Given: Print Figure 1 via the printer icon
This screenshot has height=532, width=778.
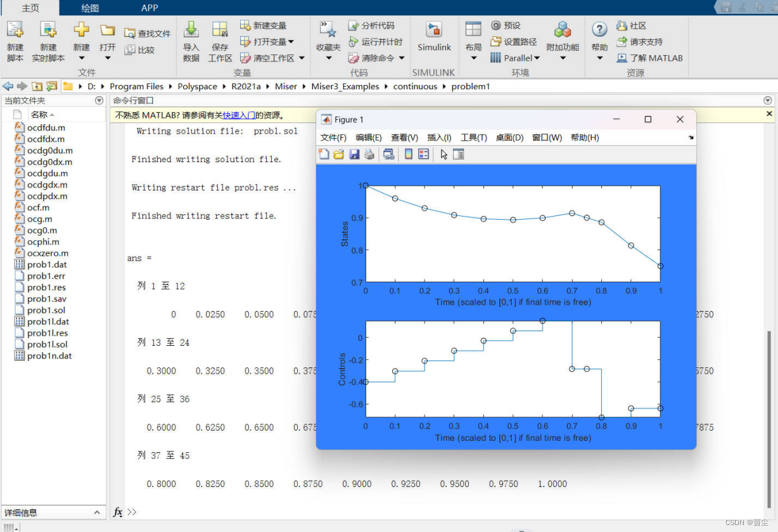Looking at the screenshot, I should (369, 154).
